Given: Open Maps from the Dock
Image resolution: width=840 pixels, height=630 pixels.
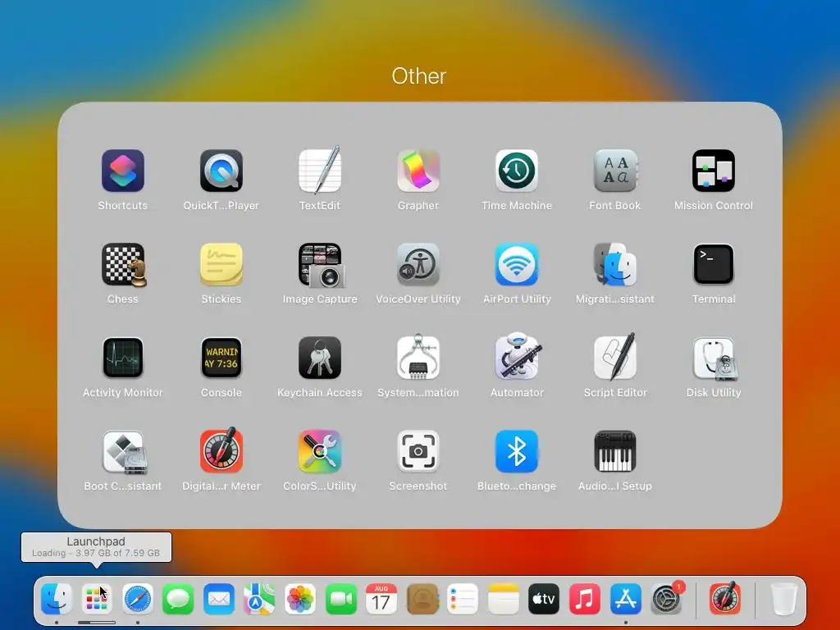Looking at the screenshot, I should 260,599.
